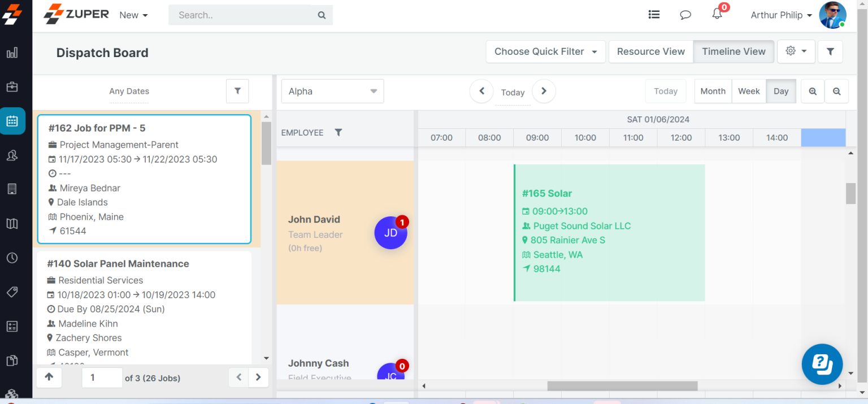The image size is (868, 404).
Task: View the notifications bell
Action: tap(717, 14)
